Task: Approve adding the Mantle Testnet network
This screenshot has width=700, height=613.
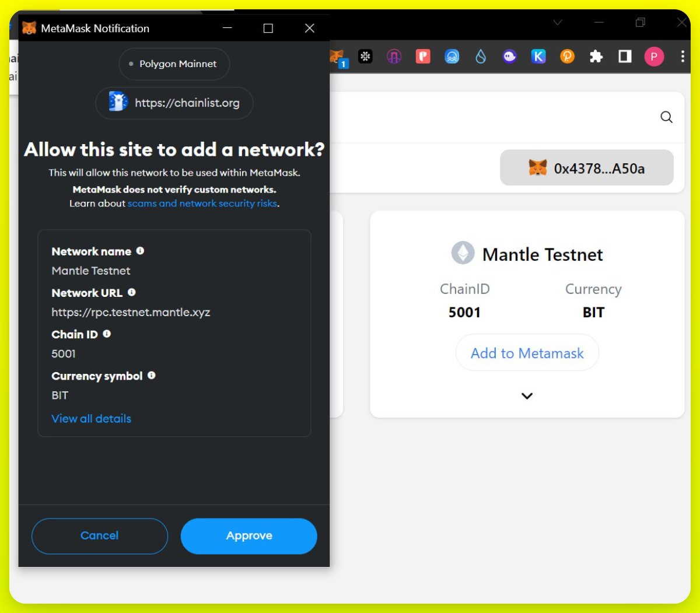Action: click(249, 536)
